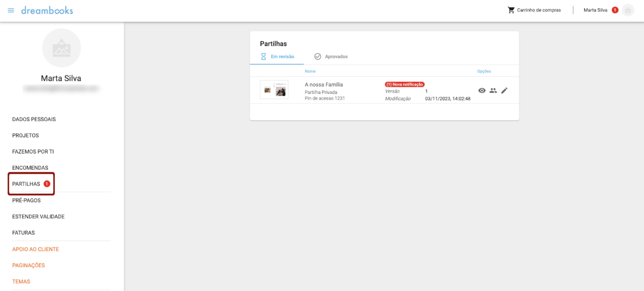Open the user avatar in the header

pyautogui.click(x=628, y=10)
